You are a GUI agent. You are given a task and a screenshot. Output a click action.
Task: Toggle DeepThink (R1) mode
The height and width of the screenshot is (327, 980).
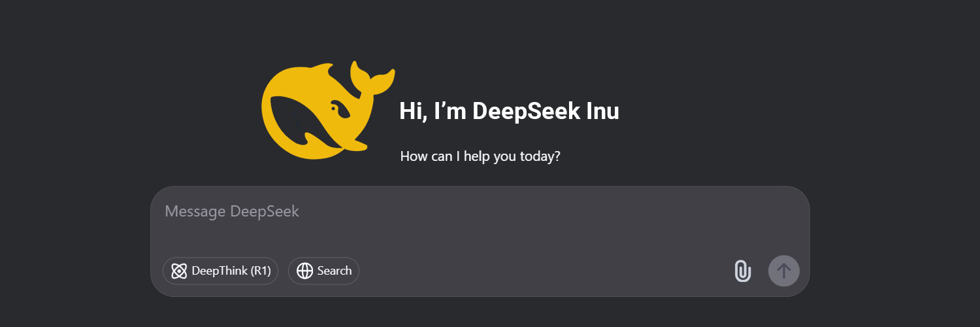[221, 271]
